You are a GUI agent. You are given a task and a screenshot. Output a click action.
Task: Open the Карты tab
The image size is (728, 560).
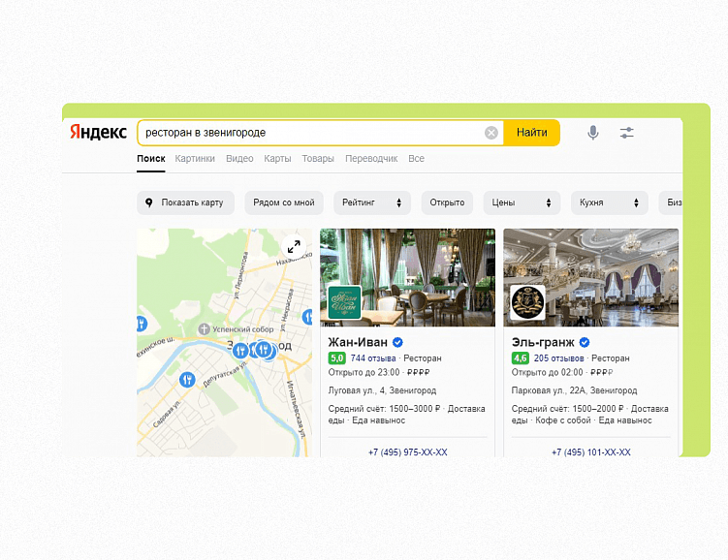[x=277, y=159]
